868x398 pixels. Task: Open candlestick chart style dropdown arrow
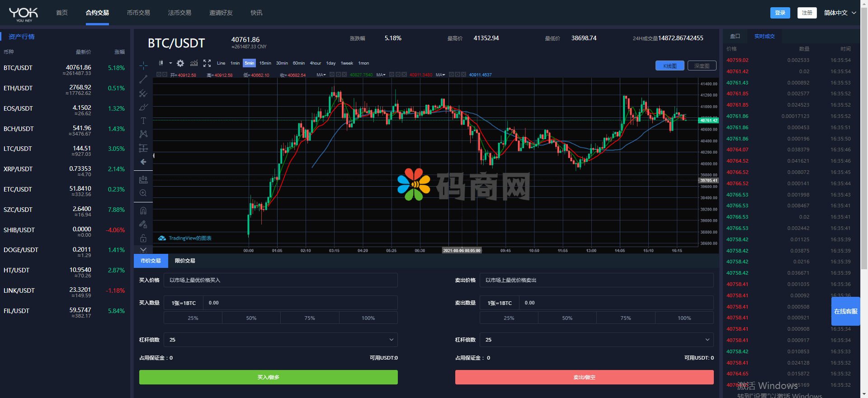[170, 63]
